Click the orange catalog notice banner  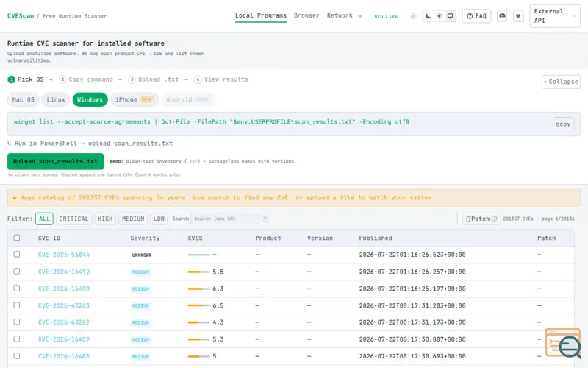293,198
